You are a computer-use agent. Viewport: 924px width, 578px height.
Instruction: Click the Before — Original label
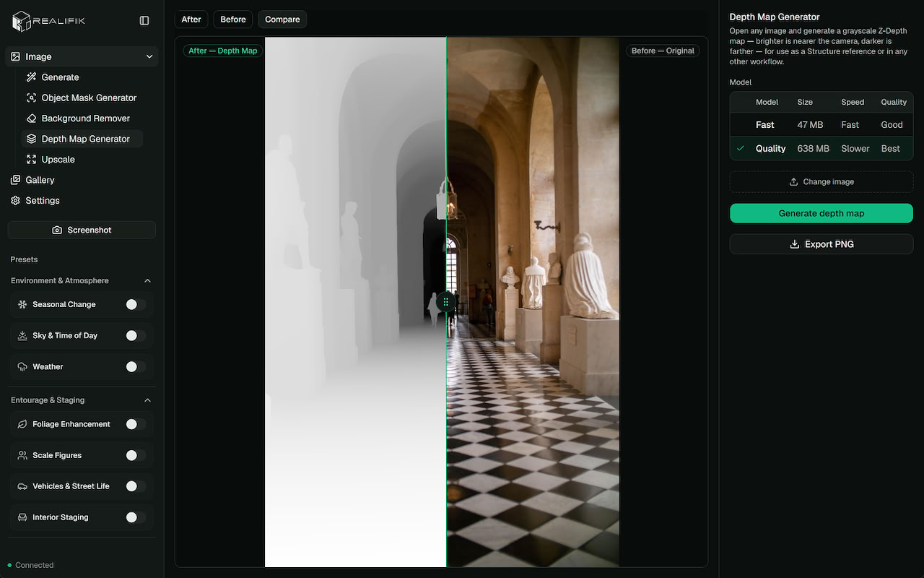click(663, 51)
